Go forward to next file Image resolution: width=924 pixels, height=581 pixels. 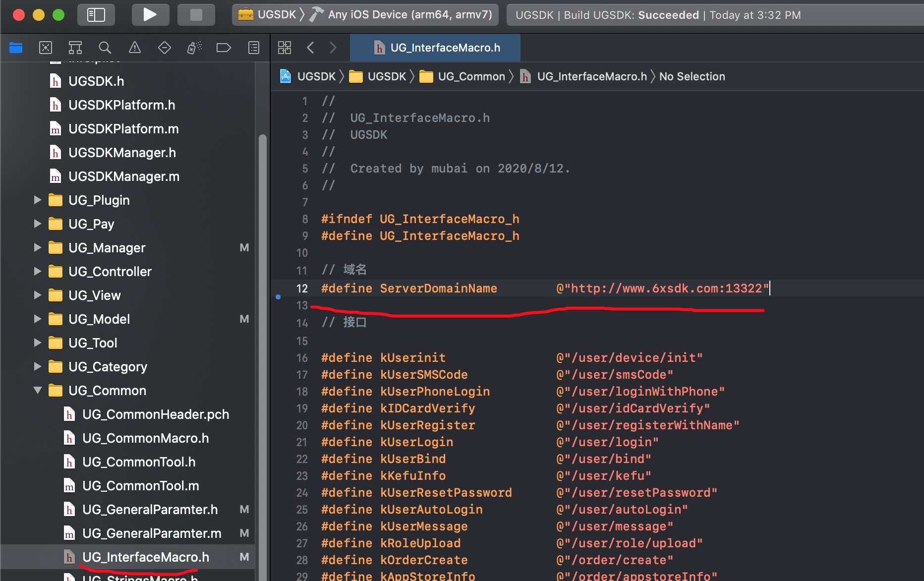333,48
